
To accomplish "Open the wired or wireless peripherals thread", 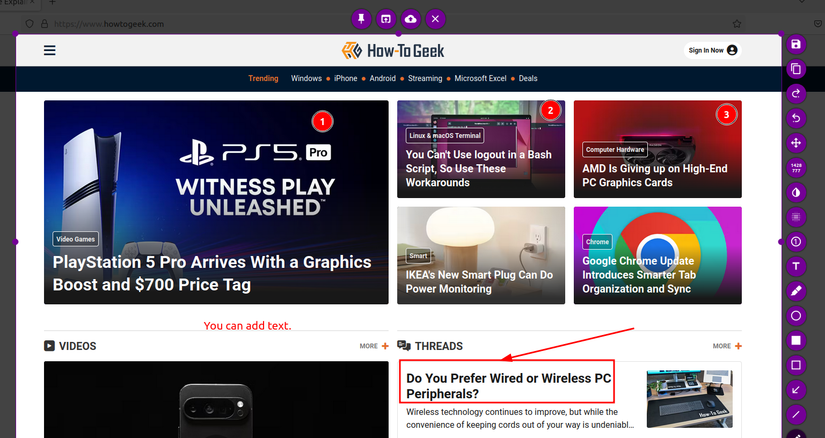I will click(x=508, y=386).
